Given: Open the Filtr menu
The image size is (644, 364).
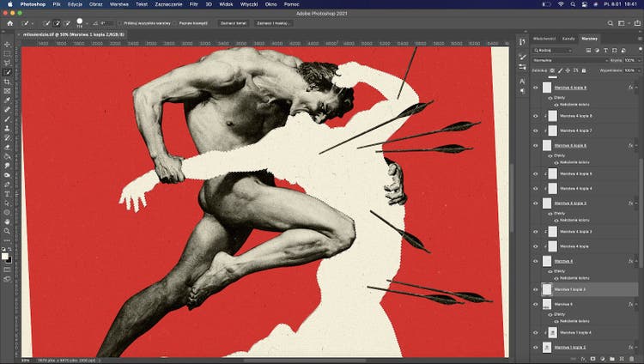Looking at the screenshot, I should 193,4.
